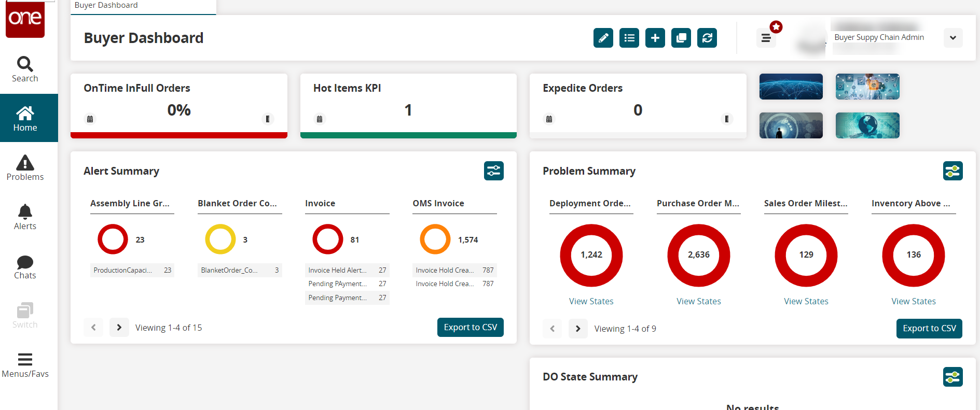Click the pencil edit dashboard icon
This screenshot has height=410, width=980.
(x=603, y=38)
